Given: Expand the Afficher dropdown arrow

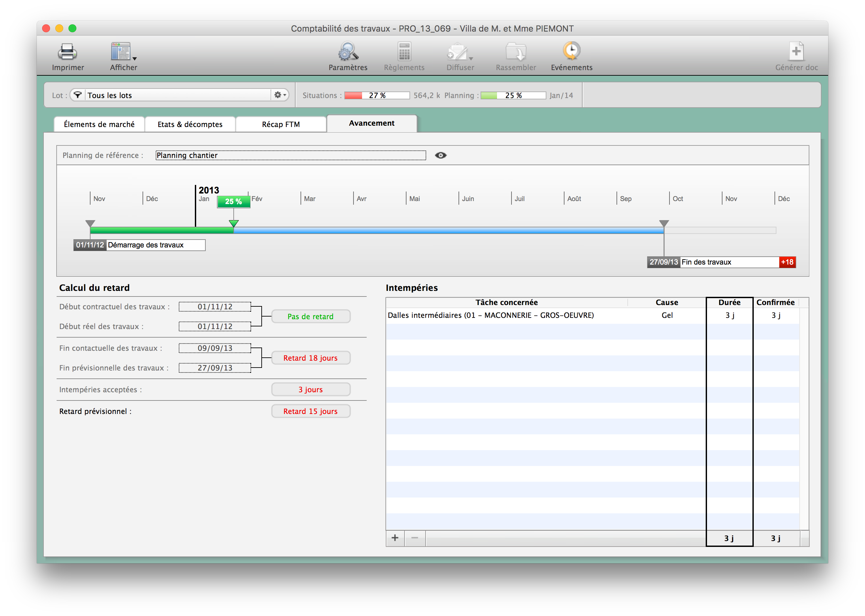Looking at the screenshot, I should pos(135,59).
